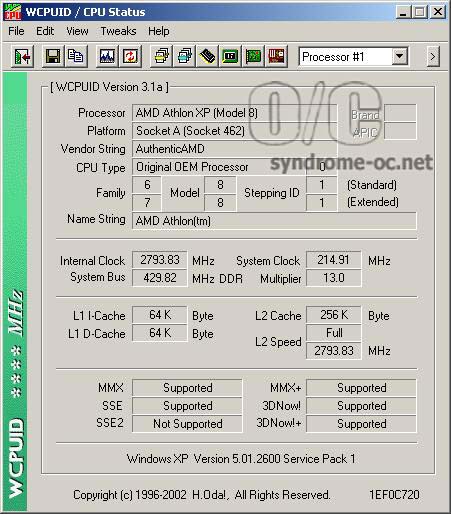Click the 3DNow! Supported field
451x514 pixels.
pos(361,406)
